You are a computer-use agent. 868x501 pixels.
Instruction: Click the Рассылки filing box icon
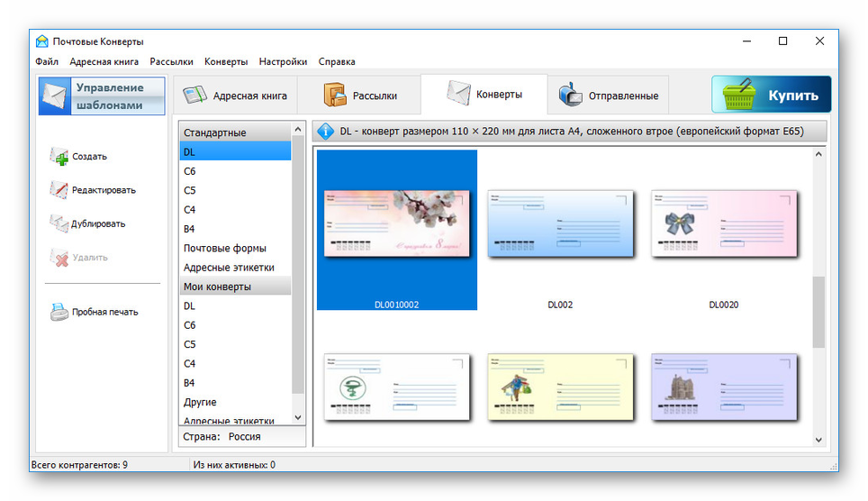335,95
